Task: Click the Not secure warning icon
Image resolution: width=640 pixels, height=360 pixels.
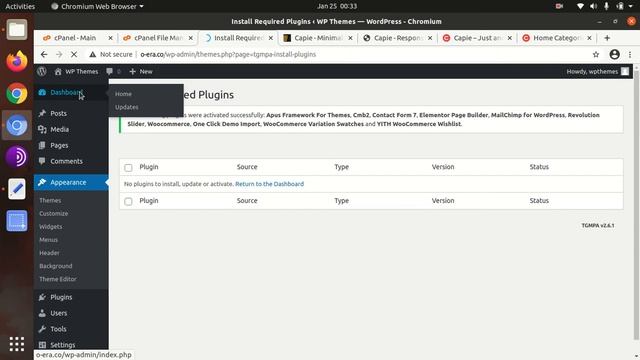Action: 93,54
